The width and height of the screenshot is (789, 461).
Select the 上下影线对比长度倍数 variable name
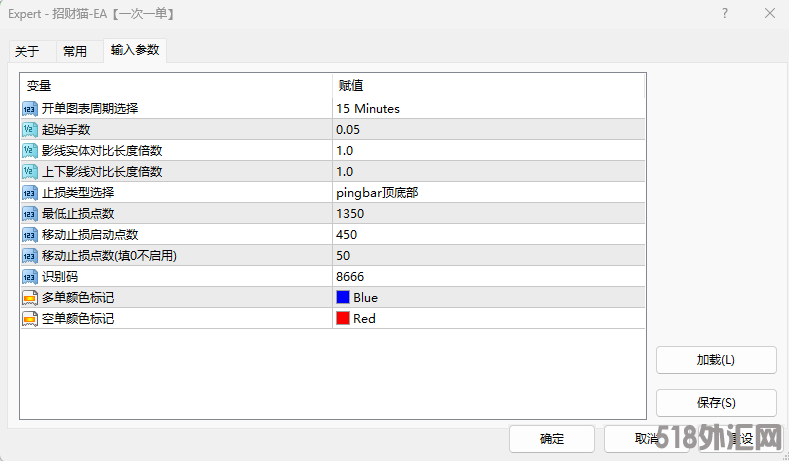(x=102, y=172)
